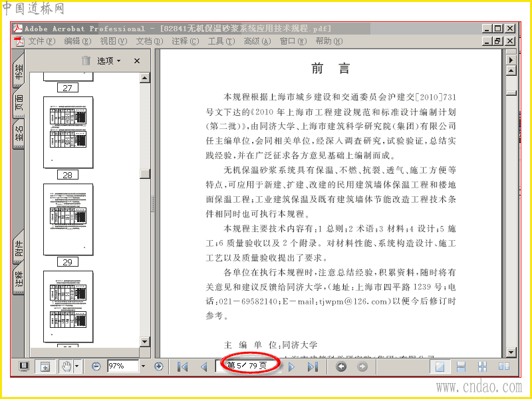This screenshot has width=532, height=399.
Task: Click the previous view back button
Action: (x=341, y=366)
